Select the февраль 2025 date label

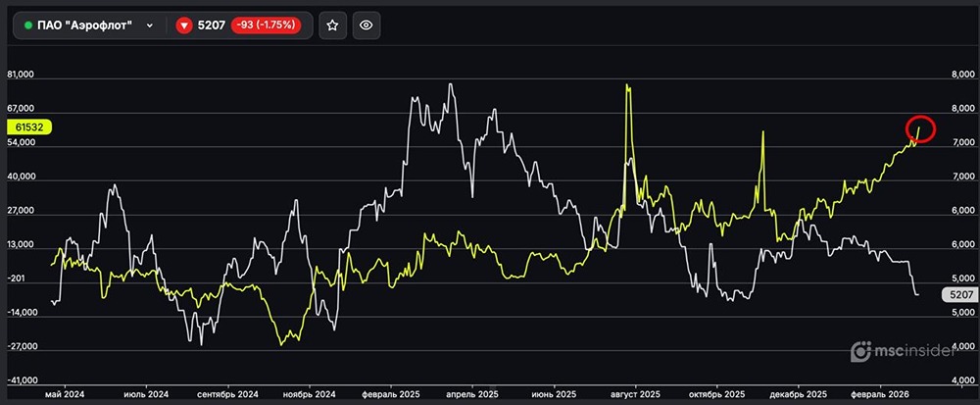[x=391, y=395]
